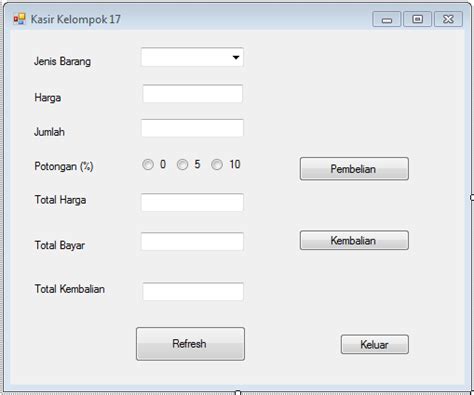Screen dimensions: 474x395
Task: Click the Total Harga field
Action: click(192, 202)
